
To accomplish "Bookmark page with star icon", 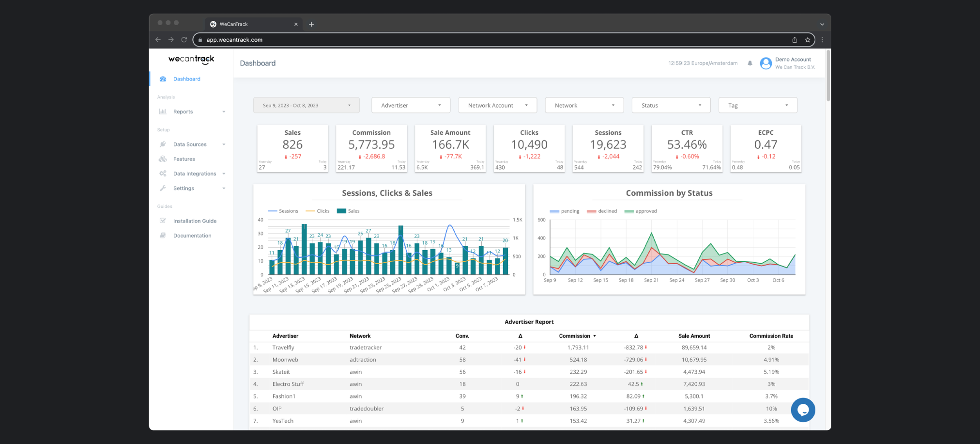I will point(808,40).
